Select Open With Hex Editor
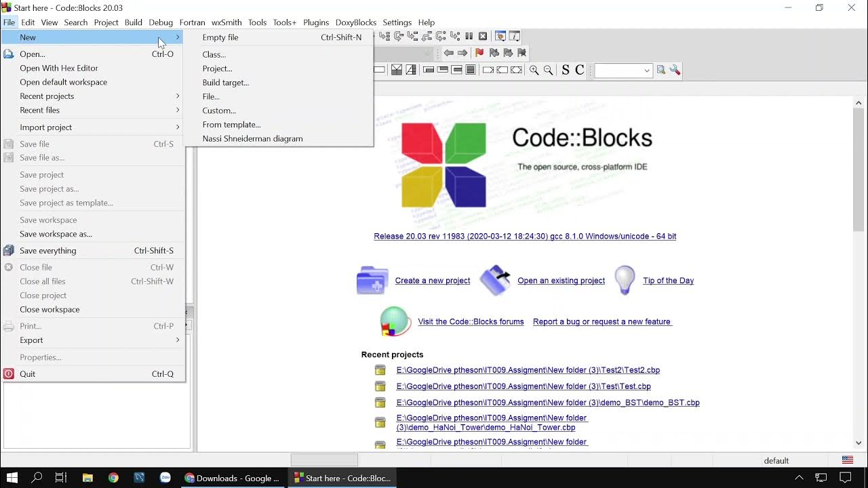Screen dimensions: 868x488 pyautogui.click(x=93, y=68)
